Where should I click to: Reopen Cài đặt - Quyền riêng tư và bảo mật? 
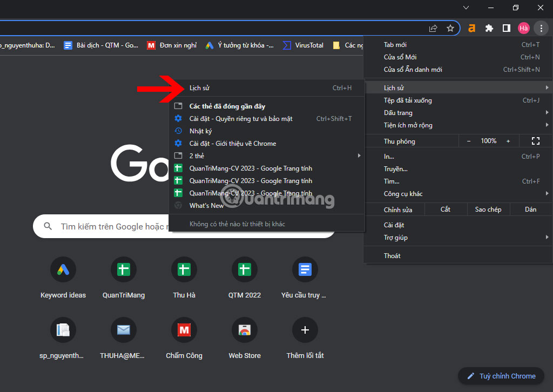tap(267, 119)
